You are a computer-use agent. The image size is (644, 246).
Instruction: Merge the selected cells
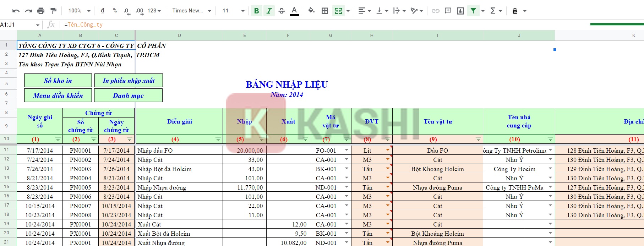click(x=338, y=11)
